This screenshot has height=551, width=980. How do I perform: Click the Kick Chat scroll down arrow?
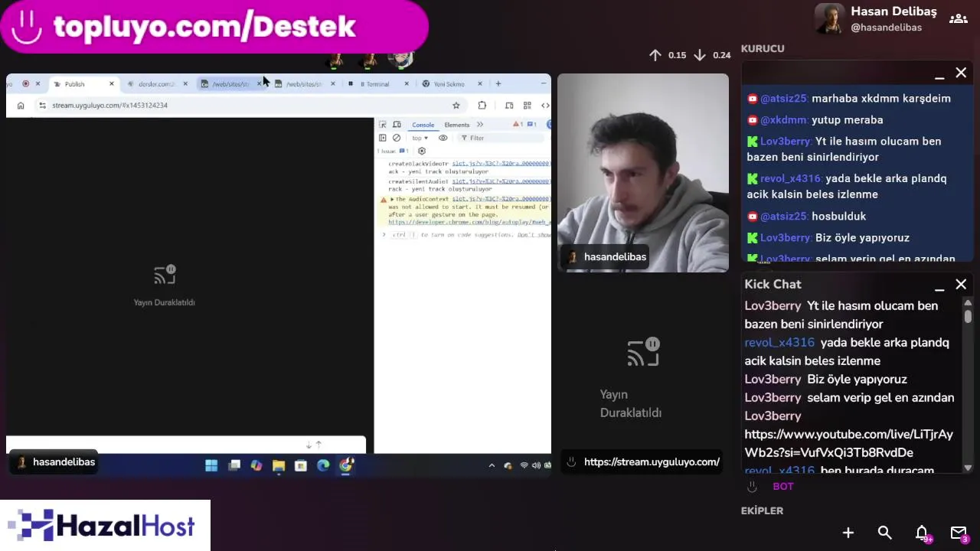point(968,468)
